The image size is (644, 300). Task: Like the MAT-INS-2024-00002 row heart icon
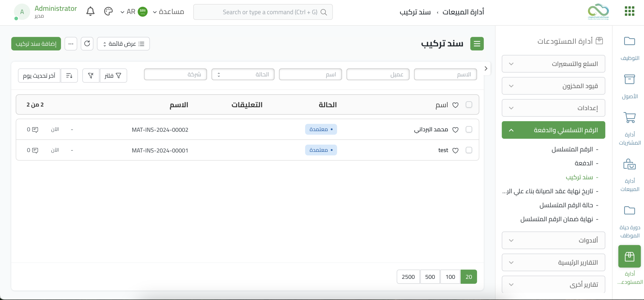(455, 130)
